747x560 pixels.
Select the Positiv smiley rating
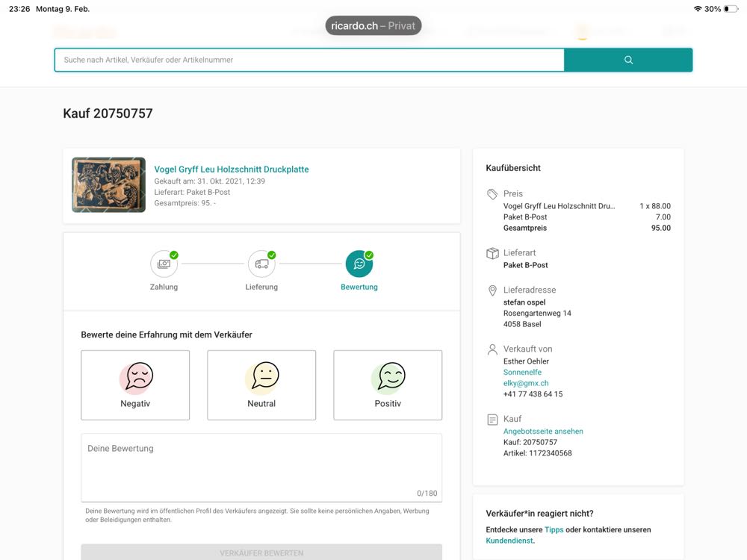[x=388, y=385]
